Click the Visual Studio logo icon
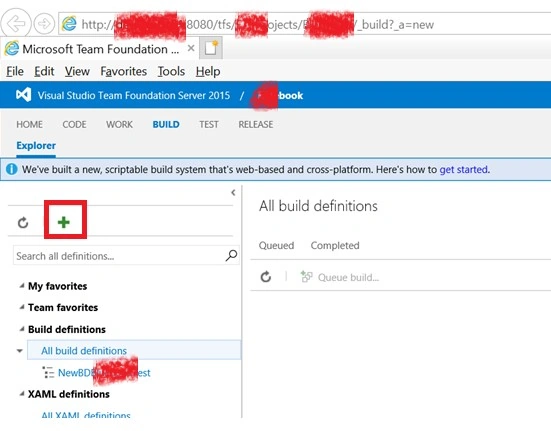The height and width of the screenshot is (431, 551). coord(24,95)
